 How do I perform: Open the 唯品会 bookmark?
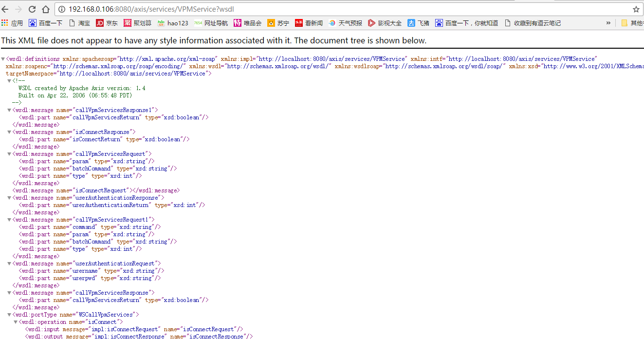(x=248, y=23)
